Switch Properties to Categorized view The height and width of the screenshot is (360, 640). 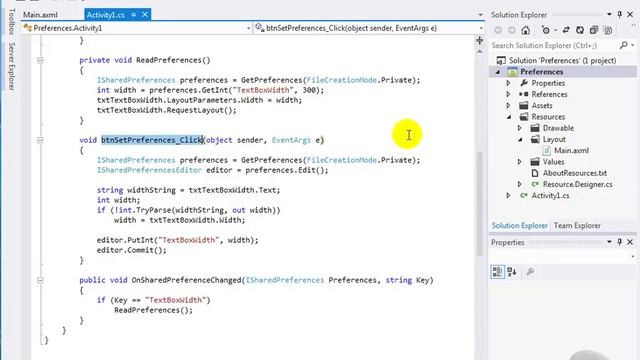(x=497, y=272)
